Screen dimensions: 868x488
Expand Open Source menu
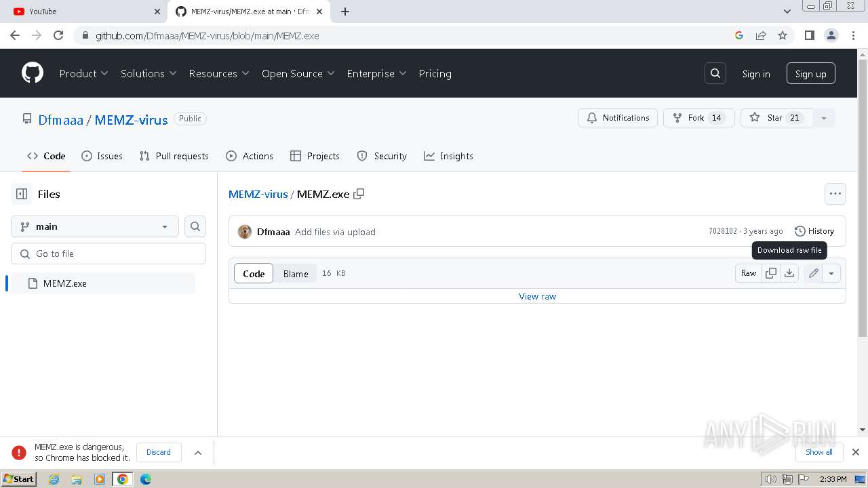pyautogui.click(x=298, y=73)
